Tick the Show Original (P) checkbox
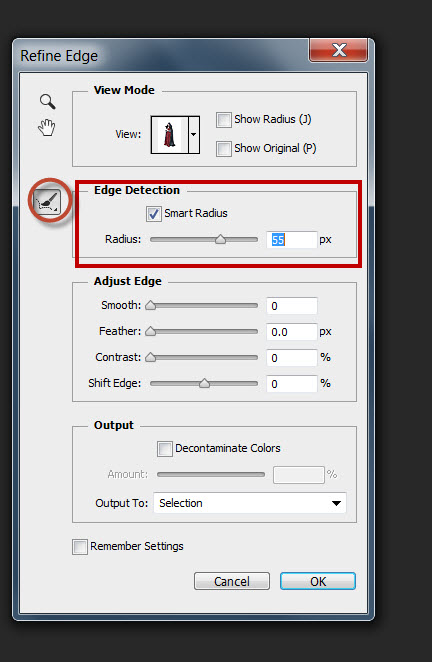The image size is (432, 662). (x=223, y=149)
